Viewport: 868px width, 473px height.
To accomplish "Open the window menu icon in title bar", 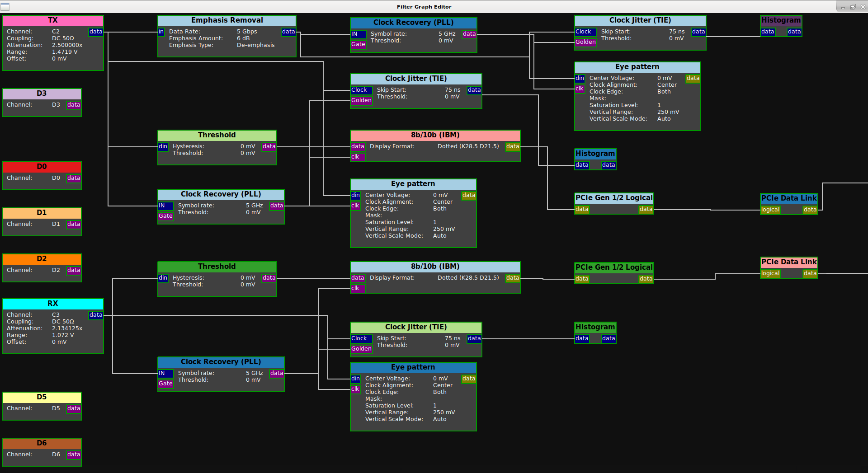I will [5, 6].
